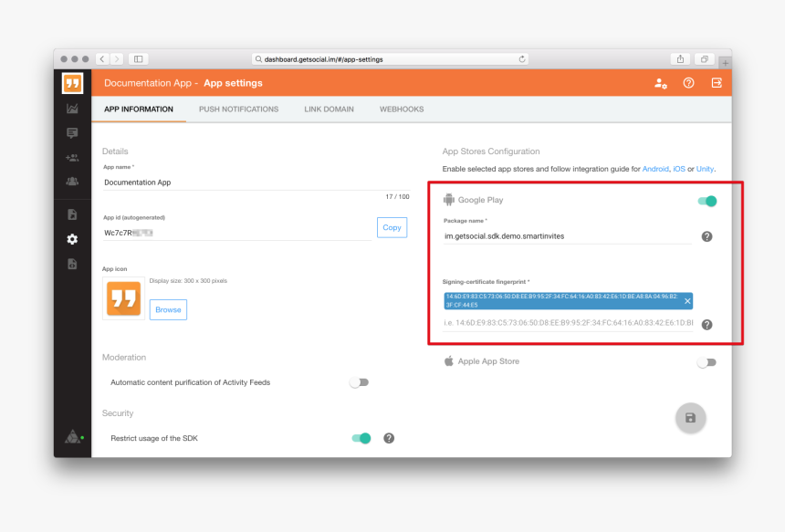Open the Android integration guide link
Screen dimensions: 785x532
(x=655, y=169)
